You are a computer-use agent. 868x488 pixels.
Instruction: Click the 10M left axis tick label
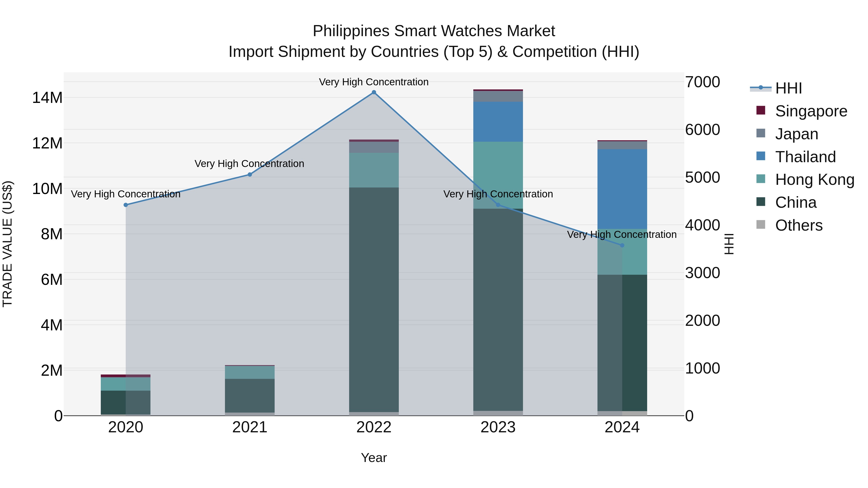click(47, 189)
